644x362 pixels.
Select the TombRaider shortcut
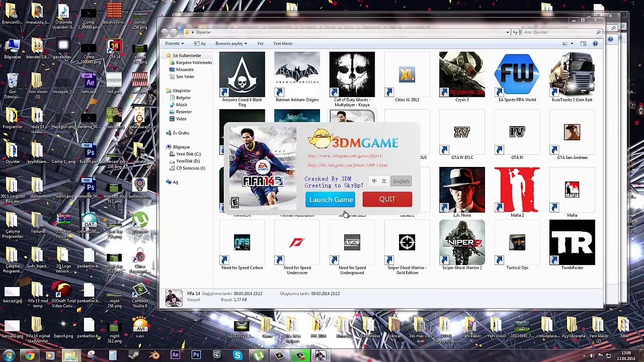tap(572, 245)
